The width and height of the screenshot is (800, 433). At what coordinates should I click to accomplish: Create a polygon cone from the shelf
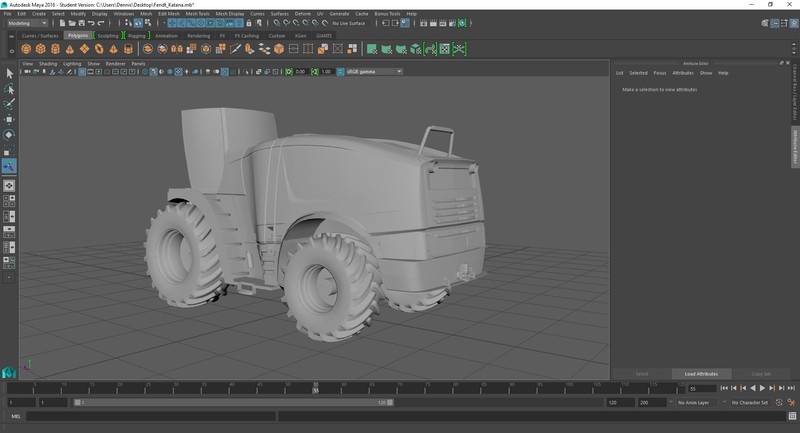click(70, 49)
